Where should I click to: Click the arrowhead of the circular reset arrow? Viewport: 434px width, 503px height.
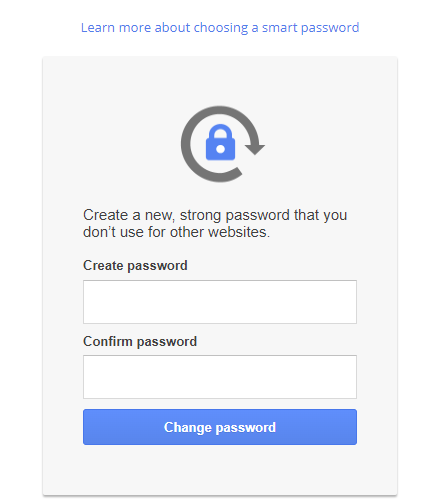pyautogui.click(x=255, y=149)
